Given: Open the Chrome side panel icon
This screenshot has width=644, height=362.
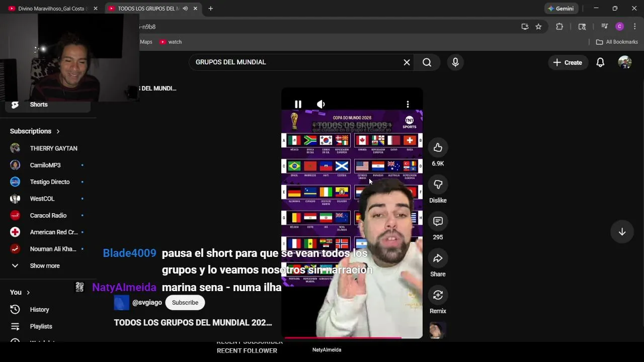Looking at the screenshot, I should (582, 27).
